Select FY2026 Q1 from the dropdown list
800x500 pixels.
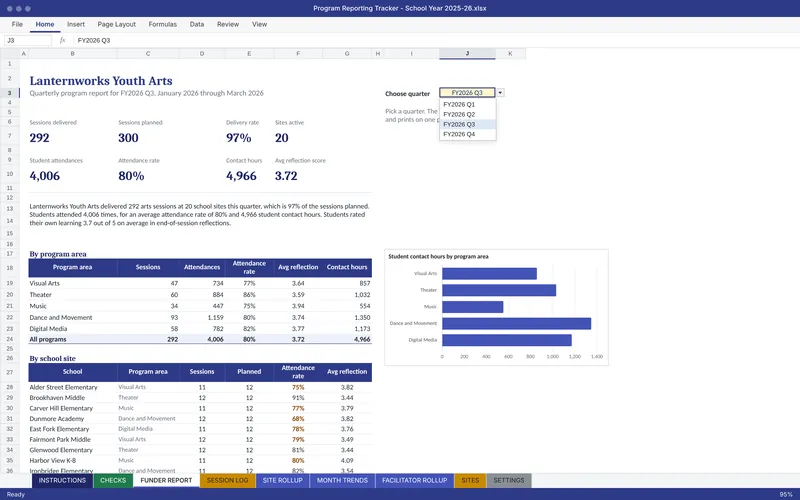click(x=467, y=104)
